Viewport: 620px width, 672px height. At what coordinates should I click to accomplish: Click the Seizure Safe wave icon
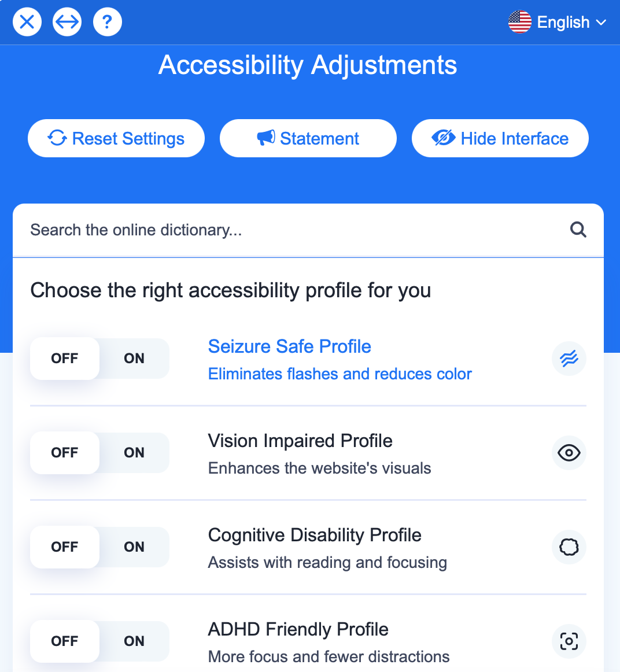click(569, 359)
